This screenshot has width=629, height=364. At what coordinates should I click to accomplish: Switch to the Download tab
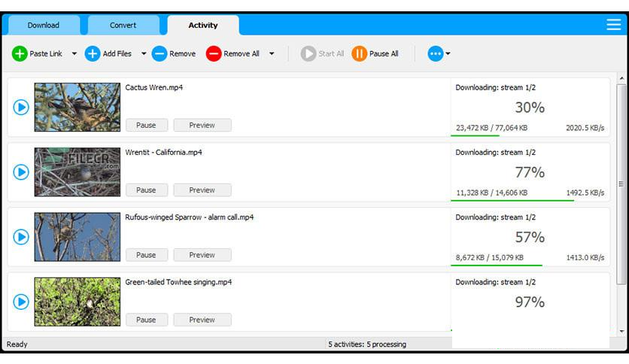(x=44, y=26)
